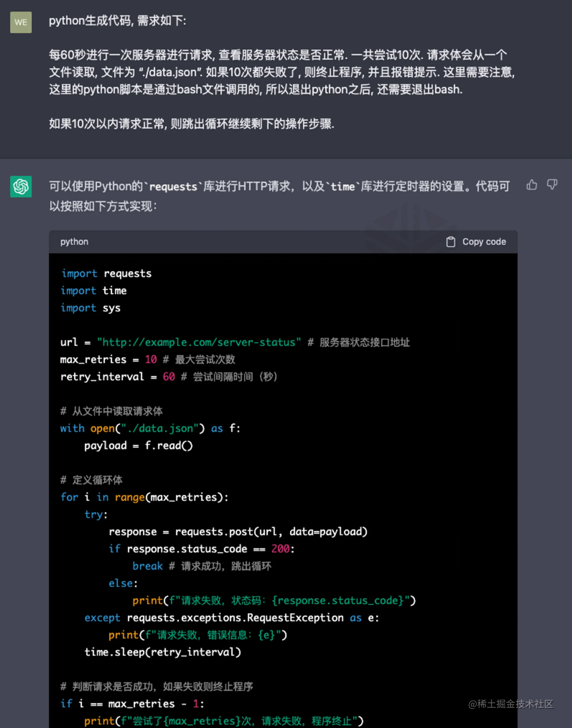Viewport: 572px width, 728px height.
Task: Click the 稀土掘金技术社区 watermark link
Action: click(510, 704)
